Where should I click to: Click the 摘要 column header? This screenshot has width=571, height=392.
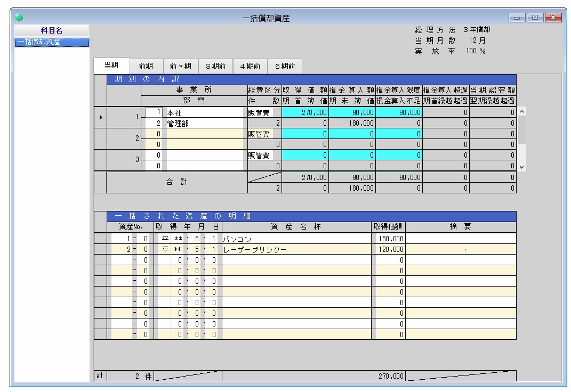pos(461,227)
